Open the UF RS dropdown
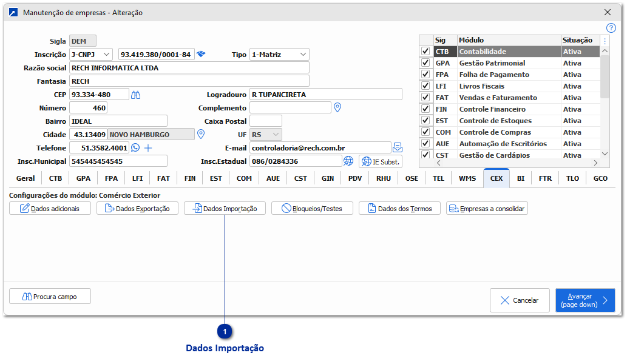This screenshot has height=364, width=627. click(265, 135)
